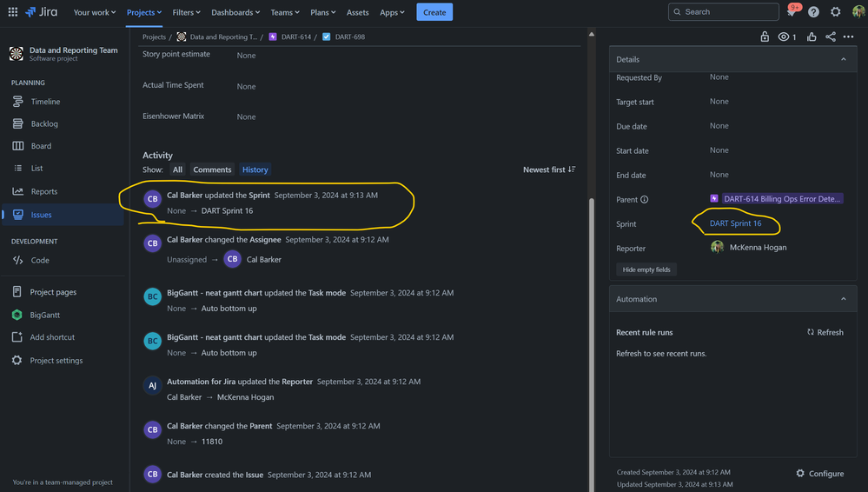868x492 pixels.
Task: Click Projects breadcrumb link
Action: (154, 37)
